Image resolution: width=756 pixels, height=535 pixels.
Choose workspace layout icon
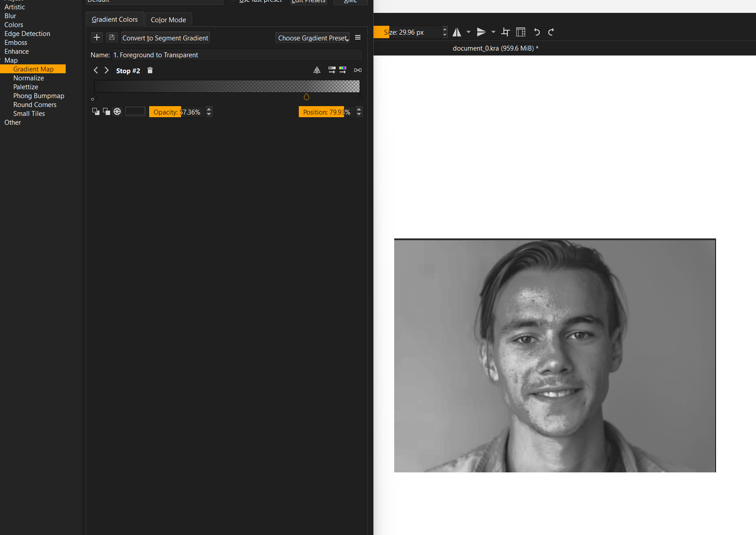[x=521, y=32]
